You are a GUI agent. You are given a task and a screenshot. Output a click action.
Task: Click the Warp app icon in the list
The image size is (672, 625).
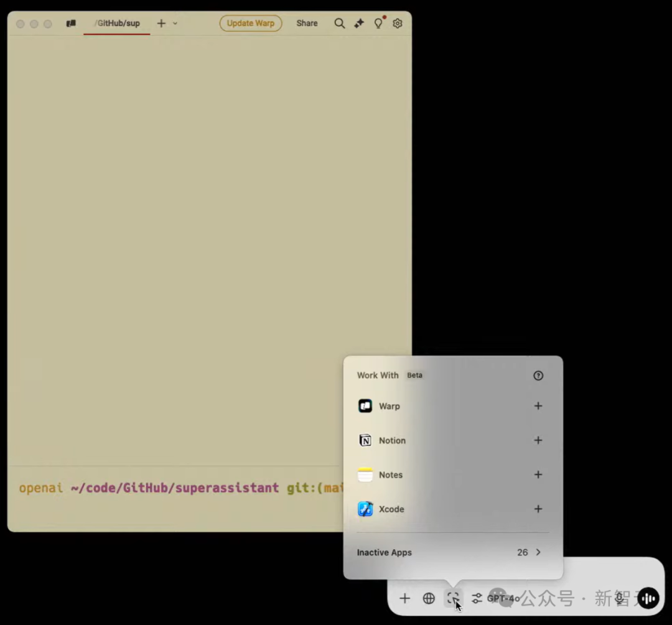point(365,405)
